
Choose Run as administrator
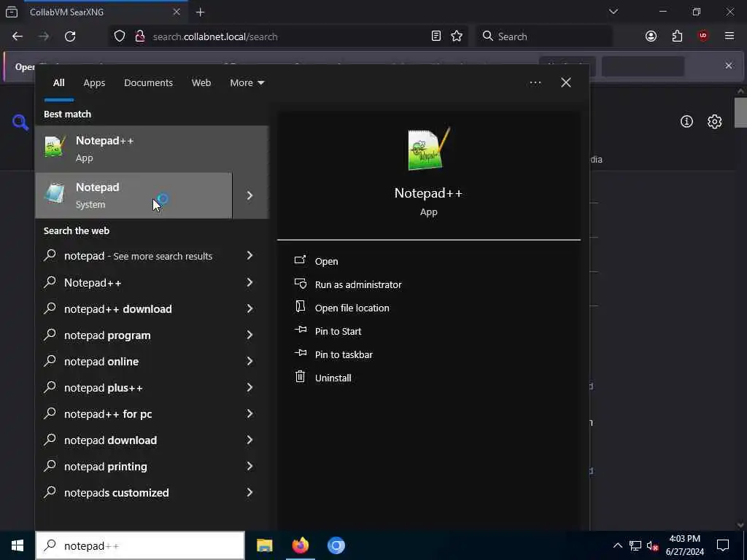pos(357,284)
